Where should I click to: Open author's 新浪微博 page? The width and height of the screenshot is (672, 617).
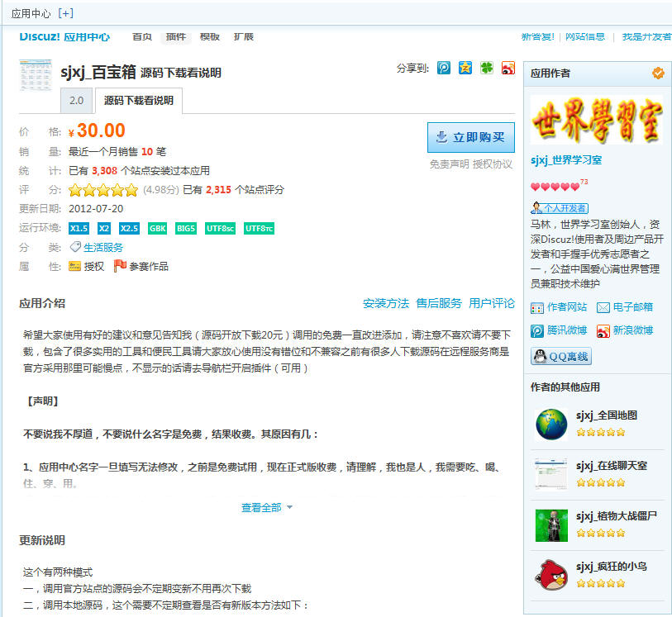point(625,330)
